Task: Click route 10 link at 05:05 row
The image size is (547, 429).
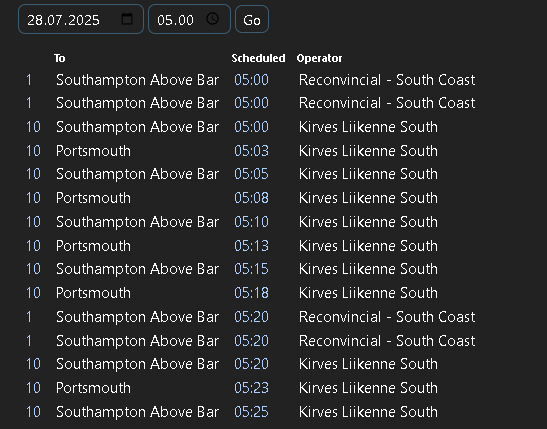Action: (x=33, y=174)
